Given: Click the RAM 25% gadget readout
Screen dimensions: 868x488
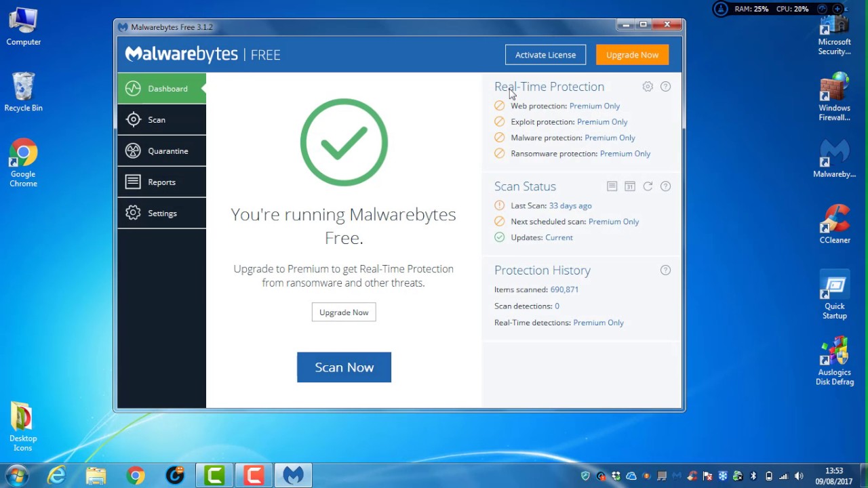Looking at the screenshot, I should point(751,9).
